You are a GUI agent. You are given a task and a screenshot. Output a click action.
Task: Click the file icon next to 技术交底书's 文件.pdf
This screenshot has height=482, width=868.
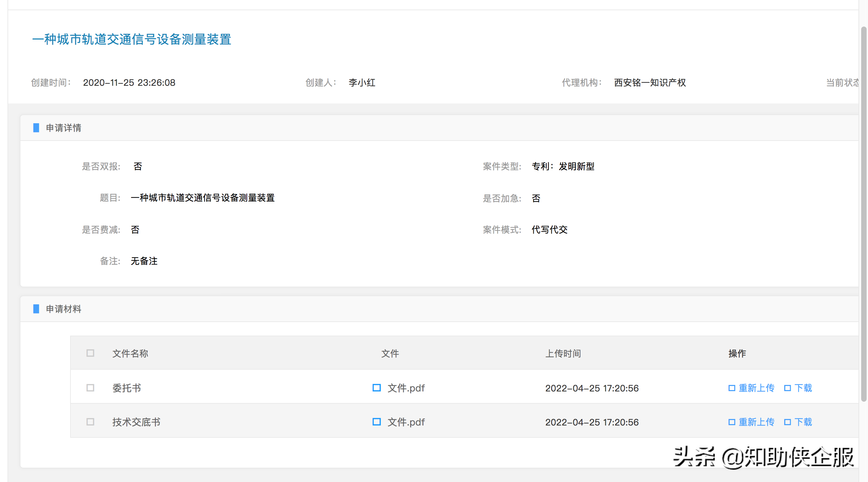coord(376,422)
